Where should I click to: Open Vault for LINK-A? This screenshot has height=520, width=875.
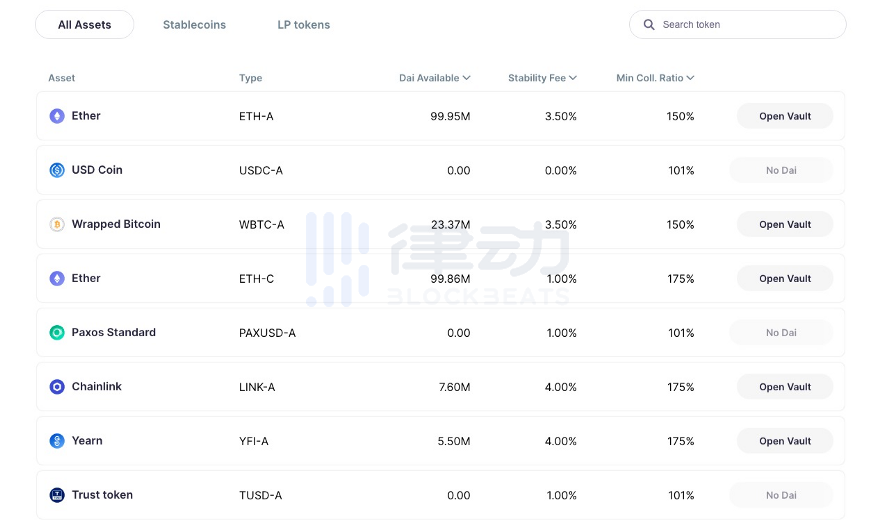click(x=785, y=386)
